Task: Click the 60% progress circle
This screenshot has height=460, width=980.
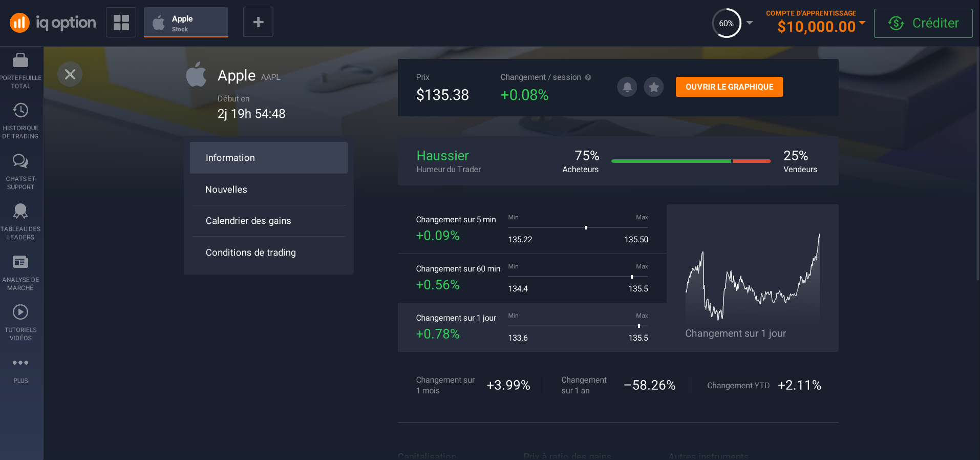Action: click(x=726, y=23)
